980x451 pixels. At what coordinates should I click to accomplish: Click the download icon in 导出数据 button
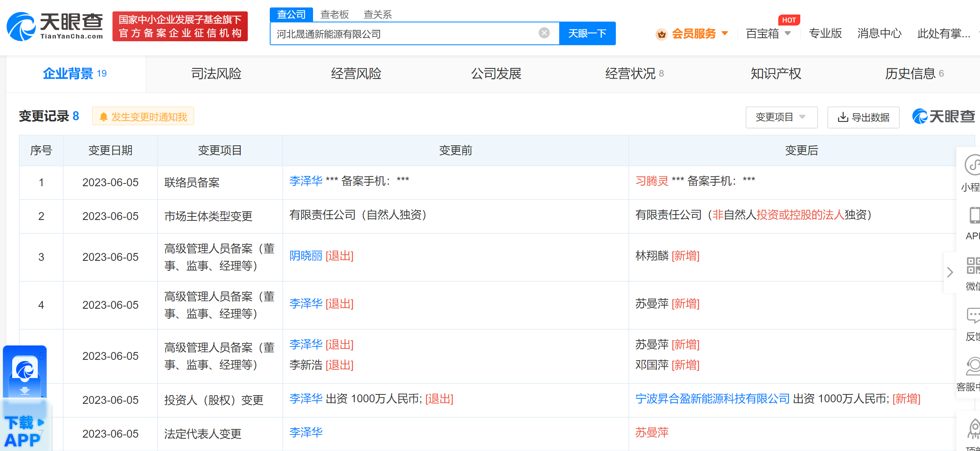coord(842,117)
